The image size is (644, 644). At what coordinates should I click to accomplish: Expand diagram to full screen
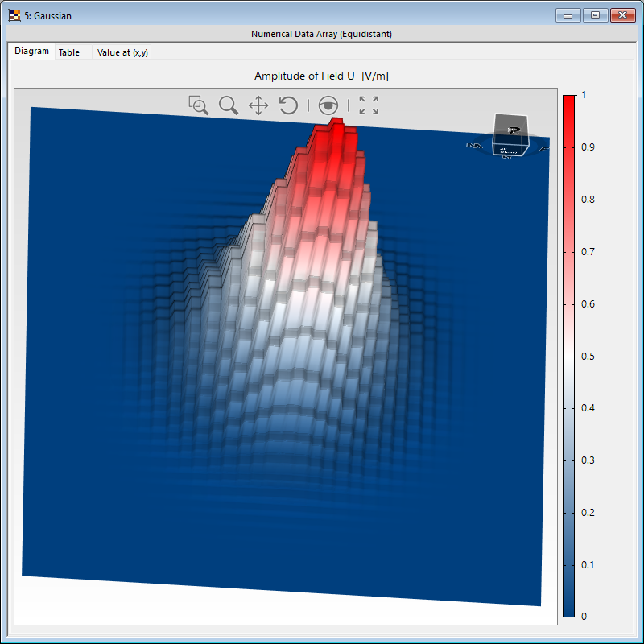pyautogui.click(x=369, y=105)
